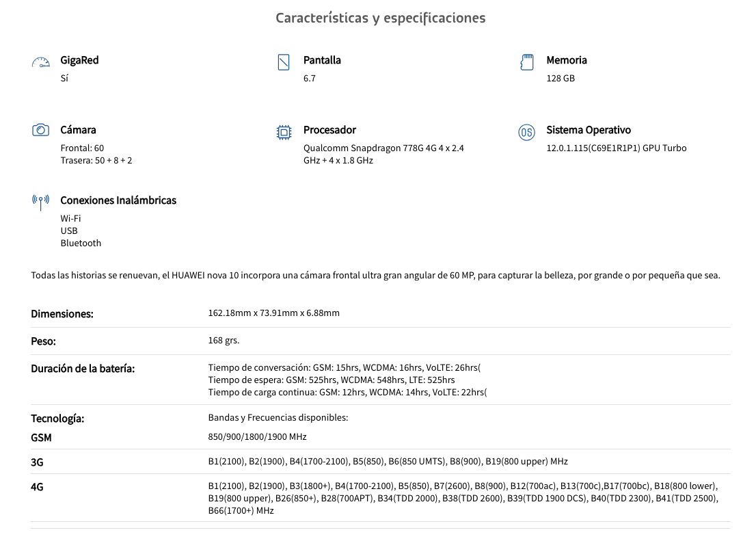This screenshot has height=539, width=756.
Task: Click the 'Wi-Fi' connection entry
Action: click(x=70, y=219)
